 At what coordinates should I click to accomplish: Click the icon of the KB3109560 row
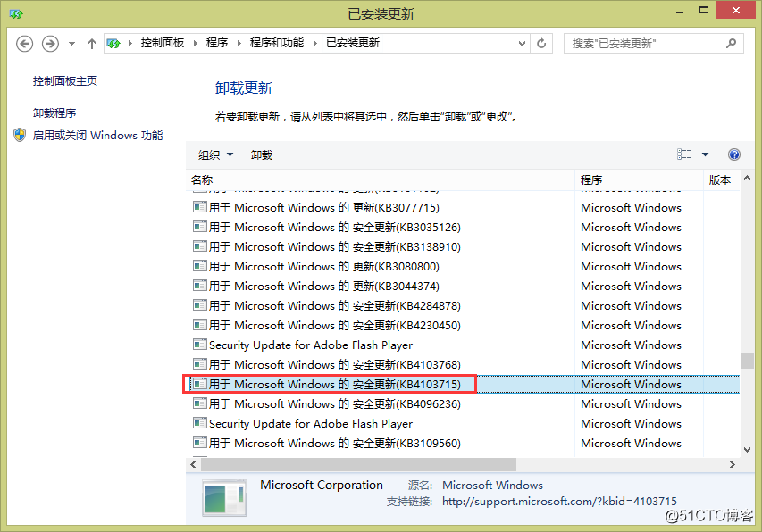pos(200,443)
